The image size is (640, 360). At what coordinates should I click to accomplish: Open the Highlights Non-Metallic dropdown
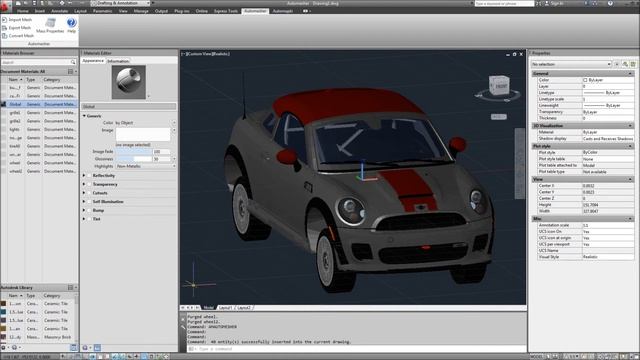(146, 166)
